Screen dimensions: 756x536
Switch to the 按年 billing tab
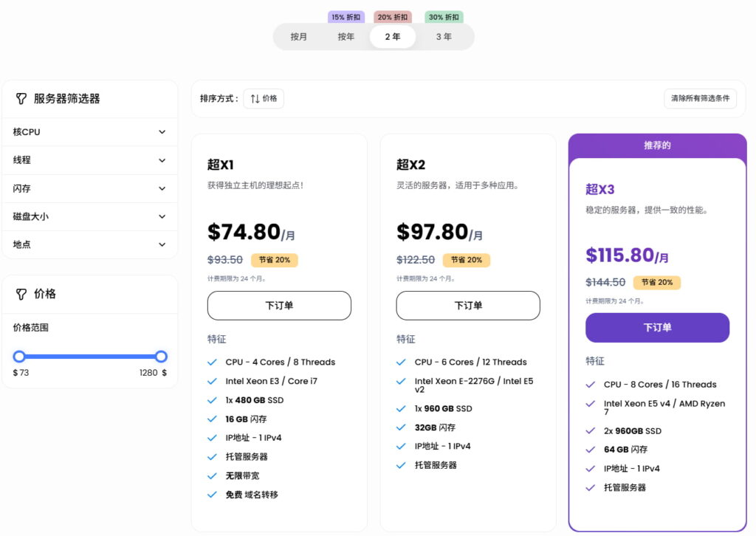coord(346,36)
